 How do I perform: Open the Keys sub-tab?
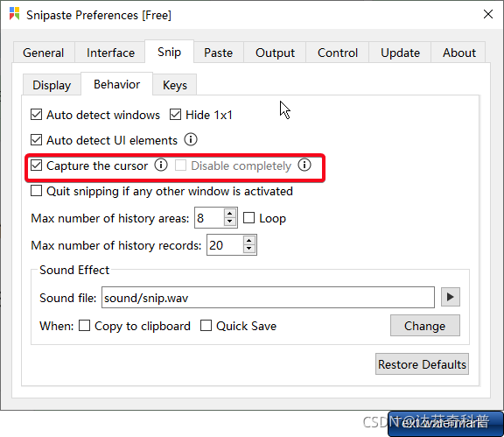tap(174, 85)
